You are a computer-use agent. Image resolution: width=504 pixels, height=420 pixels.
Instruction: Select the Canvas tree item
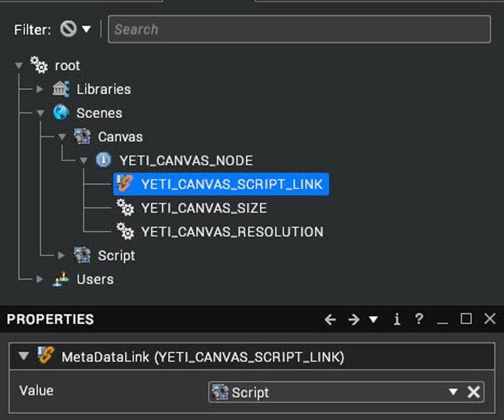pyautogui.click(x=120, y=137)
